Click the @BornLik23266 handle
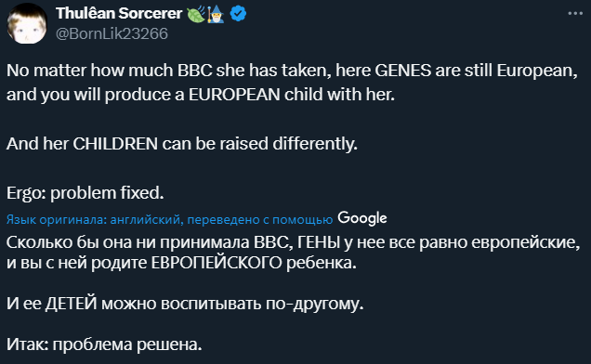This screenshot has width=591, height=364. tap(112, 34)
